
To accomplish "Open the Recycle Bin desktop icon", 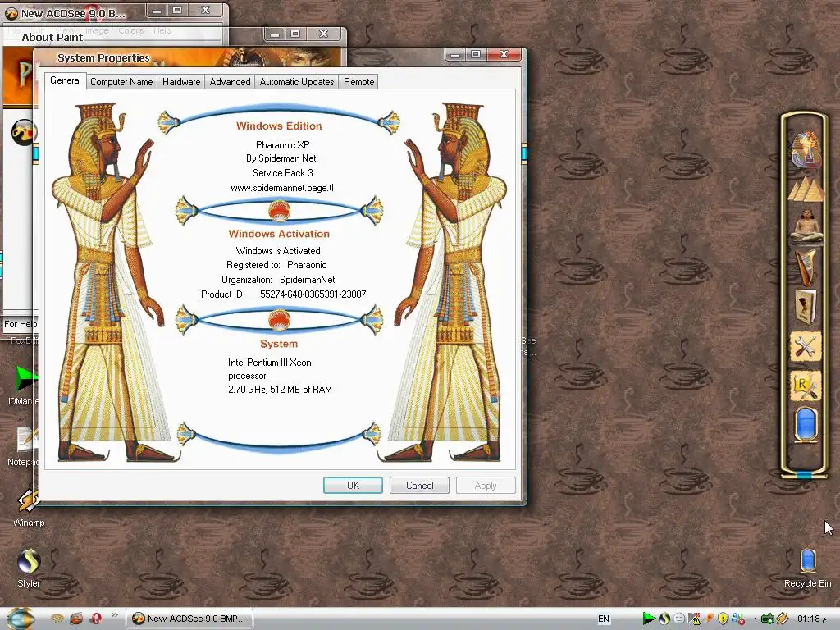I will pos(807,568).
